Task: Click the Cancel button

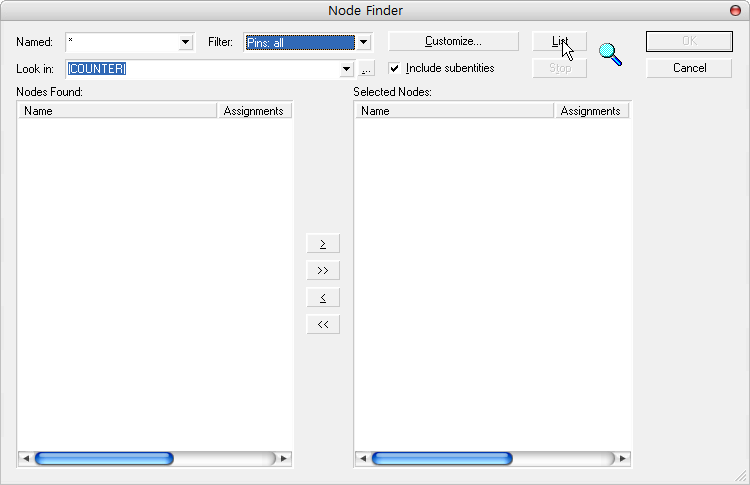Action: tap(689, 68)
